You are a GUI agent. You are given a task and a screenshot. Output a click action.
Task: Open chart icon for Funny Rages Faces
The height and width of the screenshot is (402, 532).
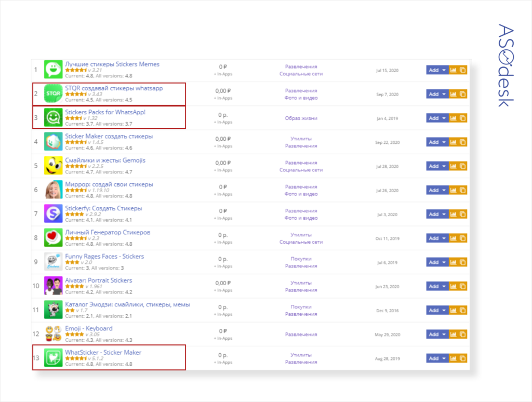click(x=453, y=262)
